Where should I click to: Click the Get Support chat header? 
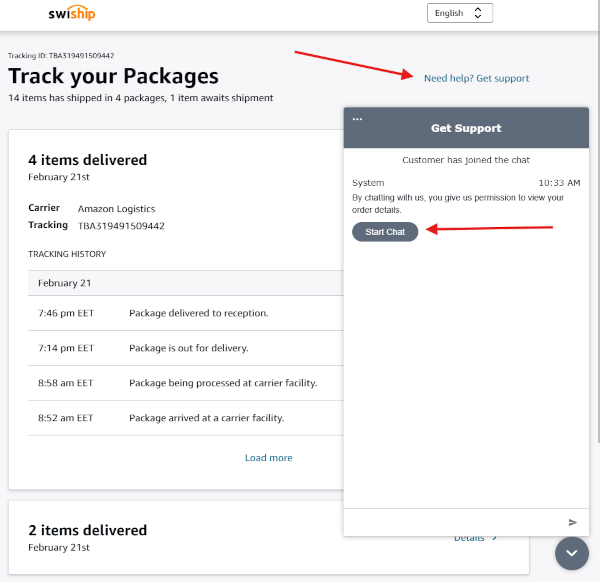coord(466,128)
